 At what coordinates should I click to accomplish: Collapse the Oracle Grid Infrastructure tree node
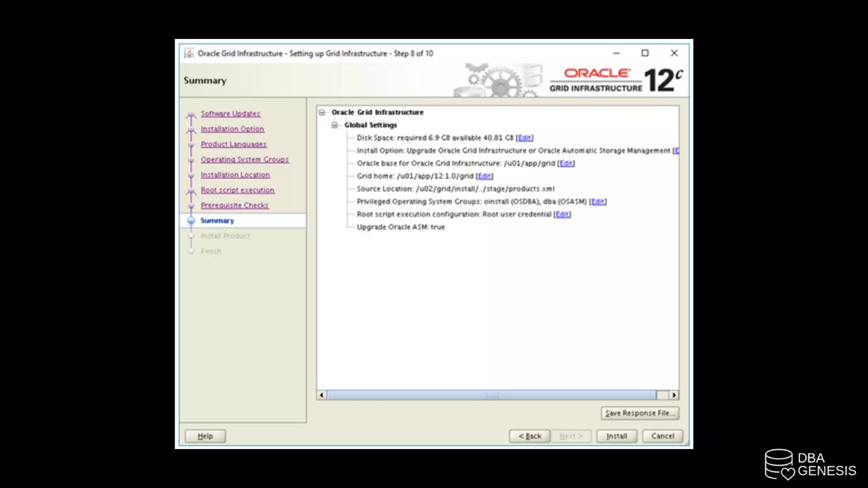322,112
